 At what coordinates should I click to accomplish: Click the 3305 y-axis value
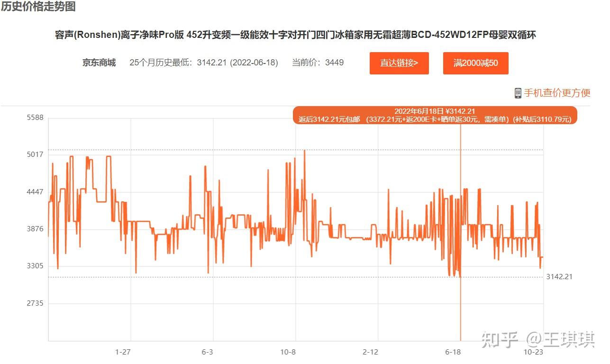[35, 266]
